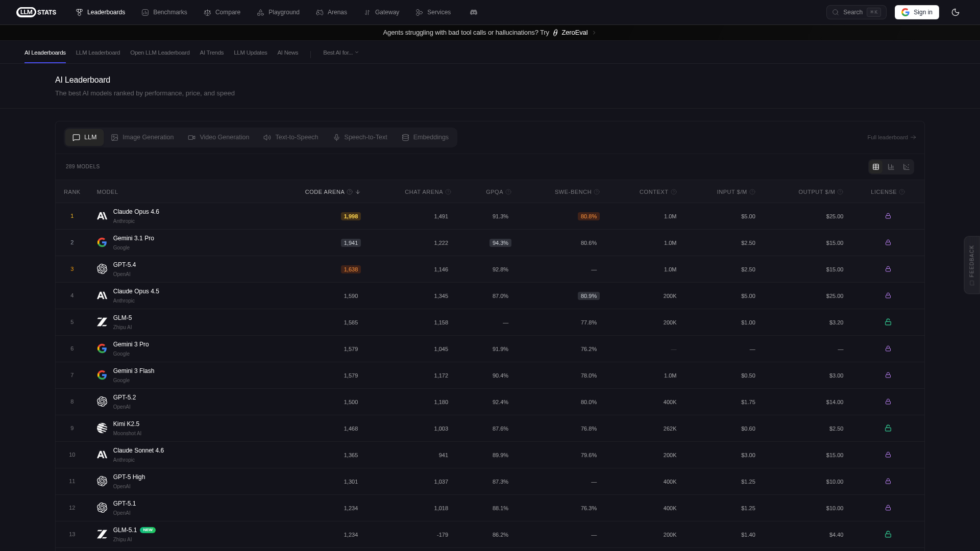Sort by SWE-Bench column header
The image size is (980, 551).
coord(573,192)
